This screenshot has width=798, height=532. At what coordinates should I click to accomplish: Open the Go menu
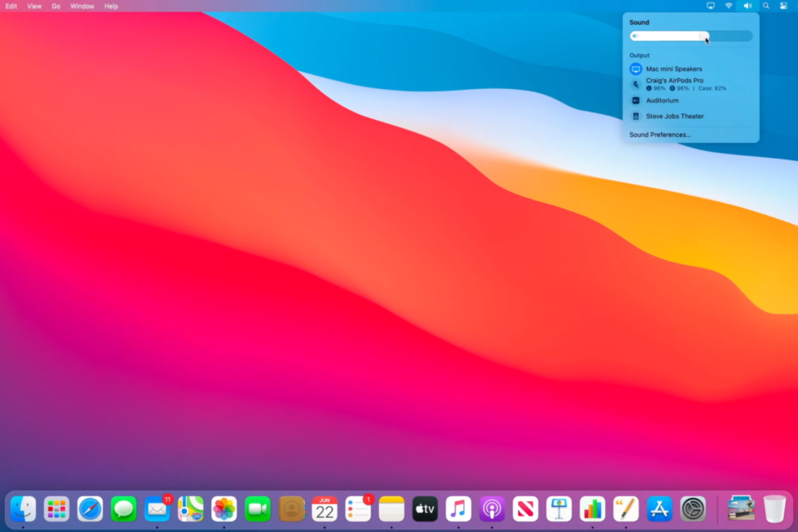pyautogui.click(x=56, y=6)
